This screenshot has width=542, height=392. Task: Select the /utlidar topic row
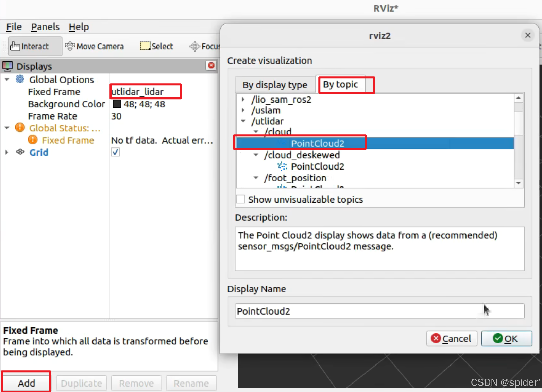pyautogui.click(x=267, y=121)
